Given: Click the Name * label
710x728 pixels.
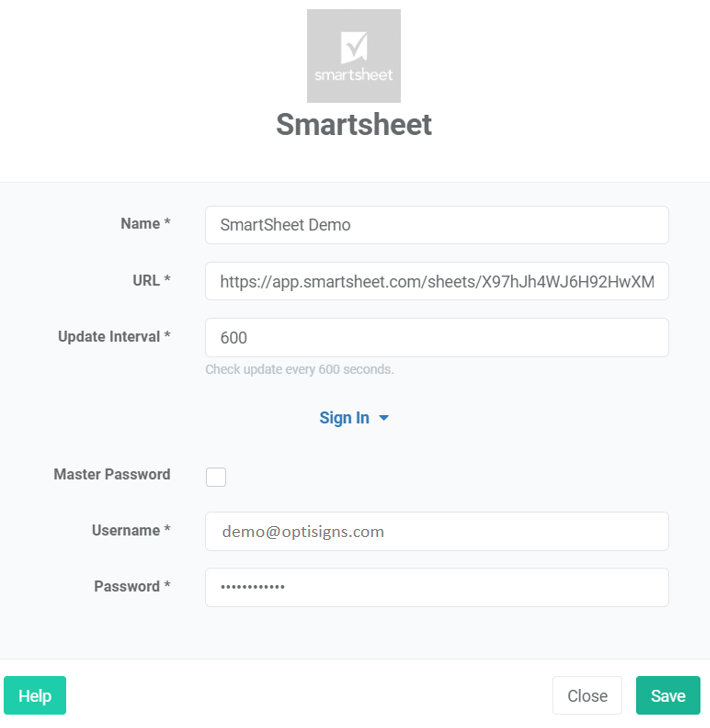Looking at the screenshot, I should pos(145,224).
